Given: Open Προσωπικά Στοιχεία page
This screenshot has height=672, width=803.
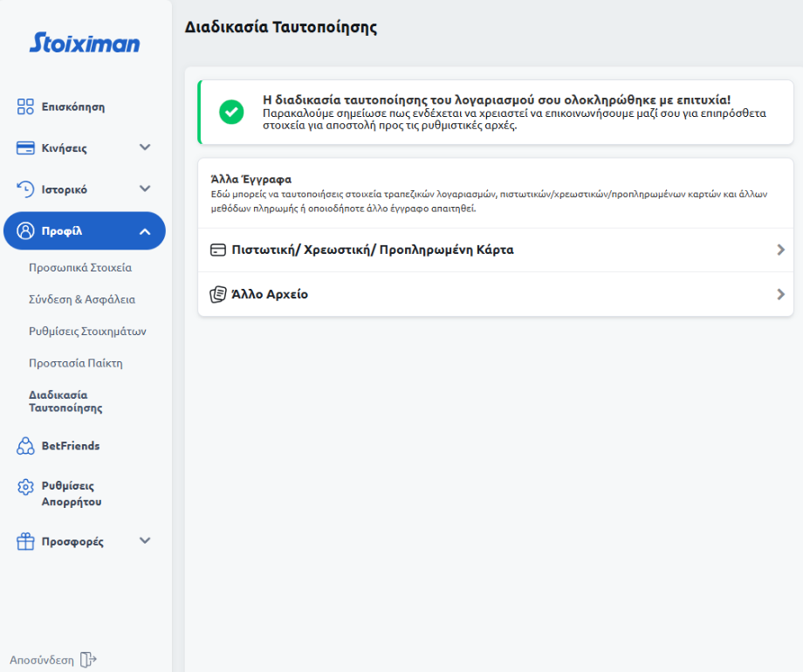Looking at the screenshot, I should click(x=80, y=267).
